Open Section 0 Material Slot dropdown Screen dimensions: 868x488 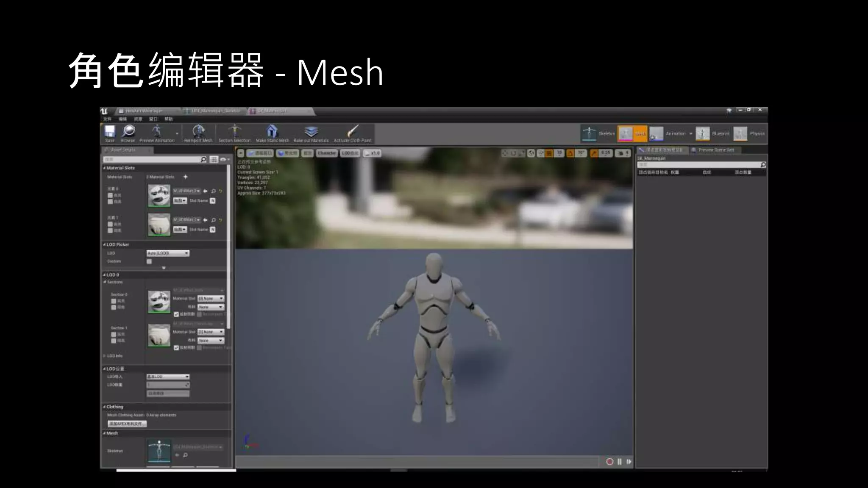click(211, 298)
